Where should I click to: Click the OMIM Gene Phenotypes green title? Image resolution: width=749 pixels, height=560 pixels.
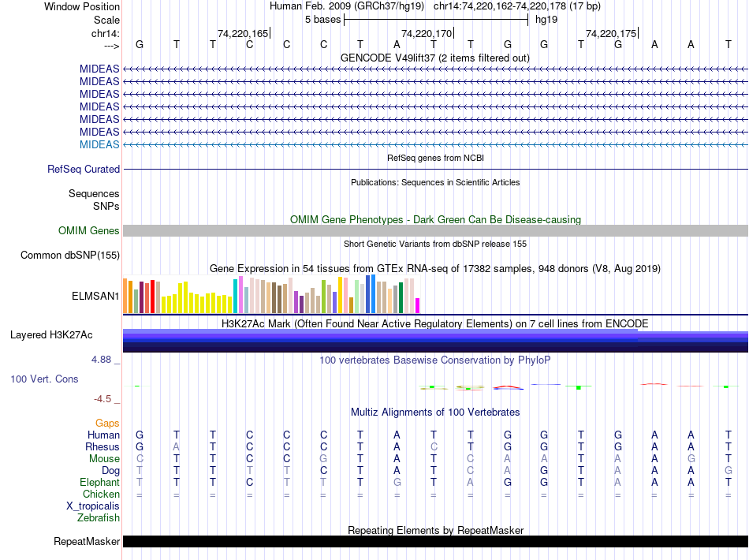pyautogui.click(x=436, y=220)
